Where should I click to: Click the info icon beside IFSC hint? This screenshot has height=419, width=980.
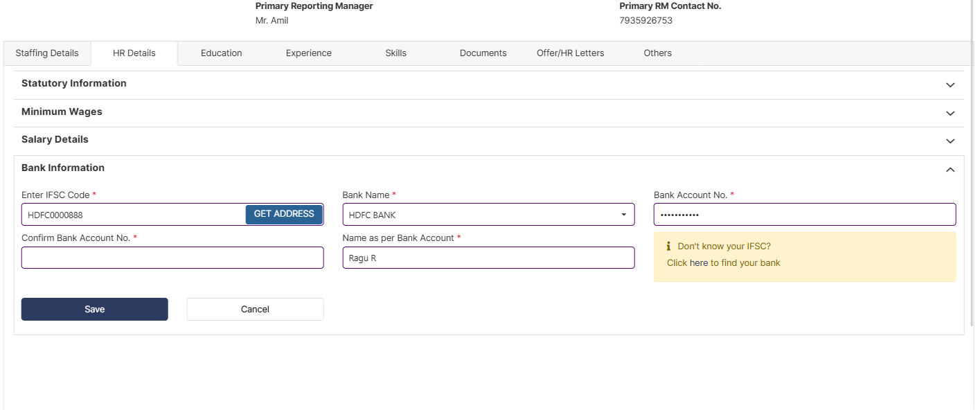point(668,247)
